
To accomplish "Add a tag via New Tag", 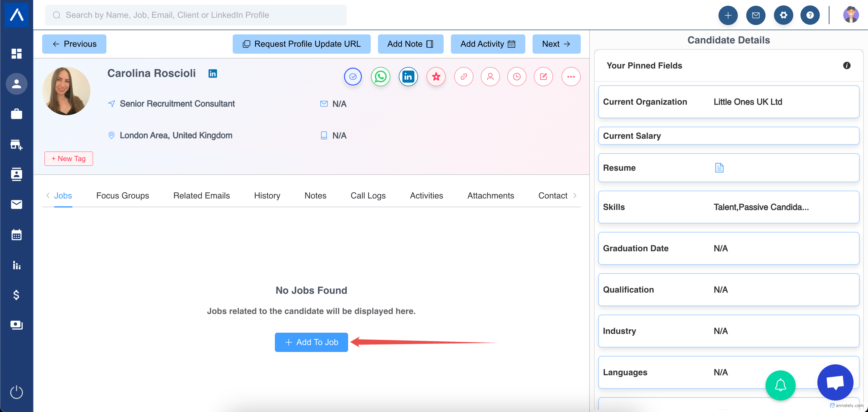I will pyautogui.click(x=68, y=158).
